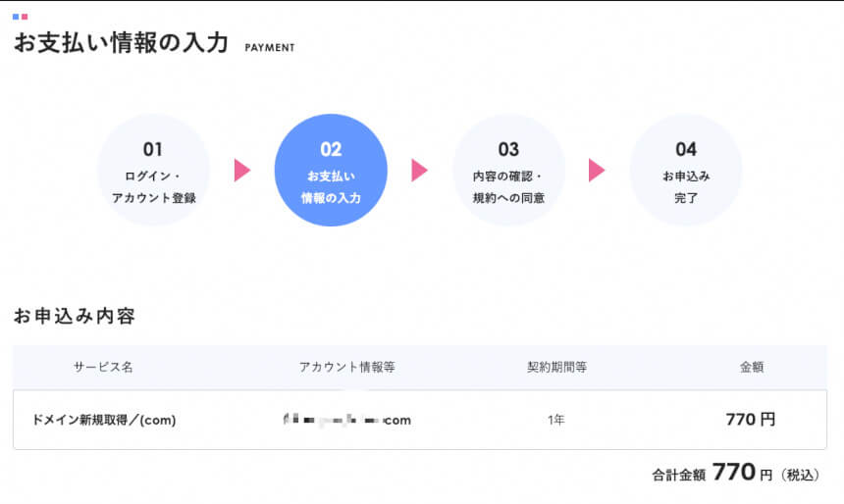Click step 04 お申込み完了 circle
844x504 pixels.
[x=686, y=170]
